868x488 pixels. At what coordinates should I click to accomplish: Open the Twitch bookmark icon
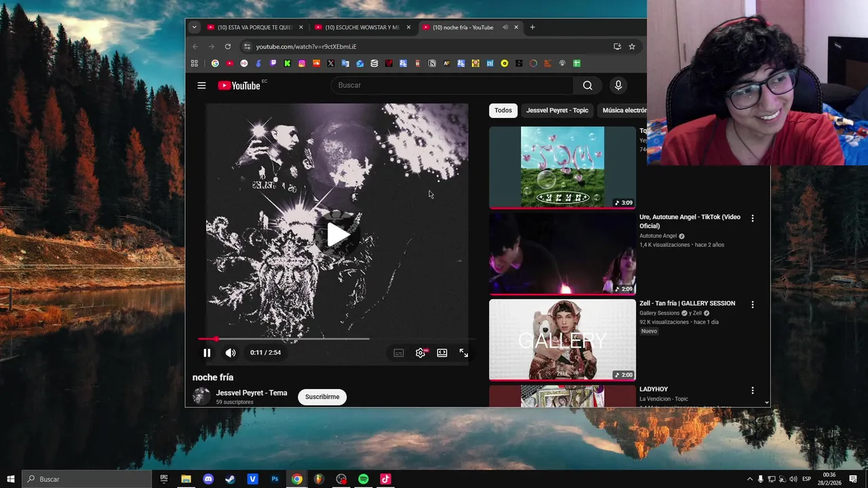click(273, 63)
